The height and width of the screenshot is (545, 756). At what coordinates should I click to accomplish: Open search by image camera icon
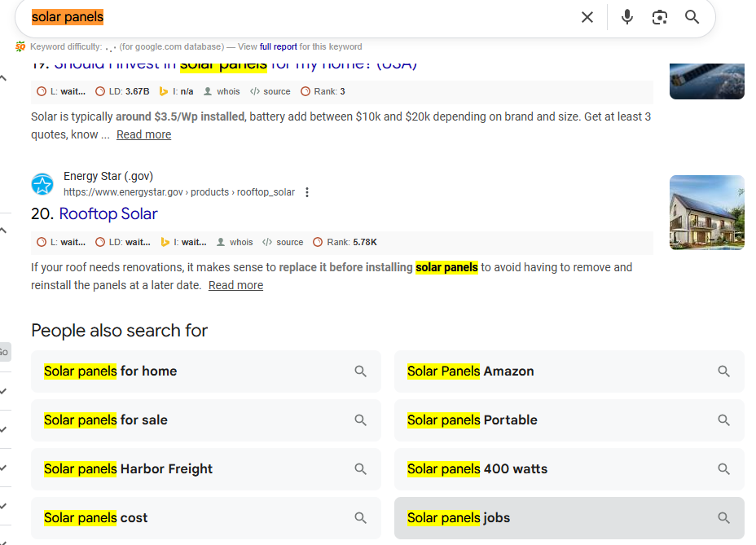tap(659, 17)
